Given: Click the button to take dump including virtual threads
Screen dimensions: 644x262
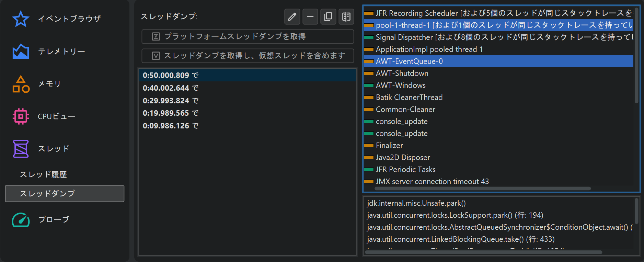Looking at the screenshot, I should (x=248, y=56).
